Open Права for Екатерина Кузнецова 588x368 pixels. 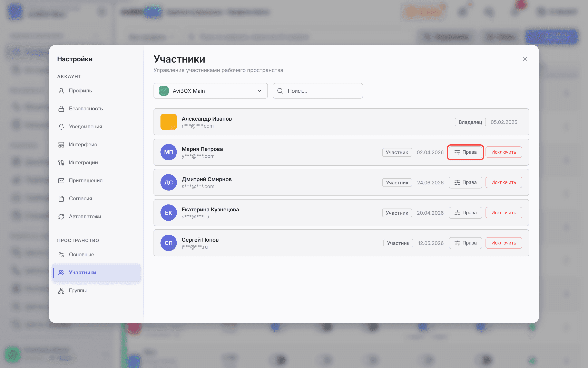click(x=465, y=213)
